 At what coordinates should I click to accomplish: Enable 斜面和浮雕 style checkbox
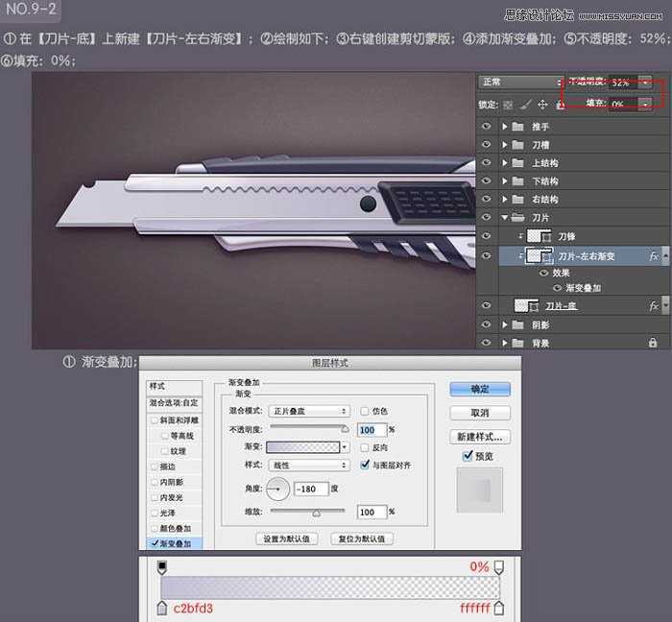pyautogui.click(x=155, y=420)
